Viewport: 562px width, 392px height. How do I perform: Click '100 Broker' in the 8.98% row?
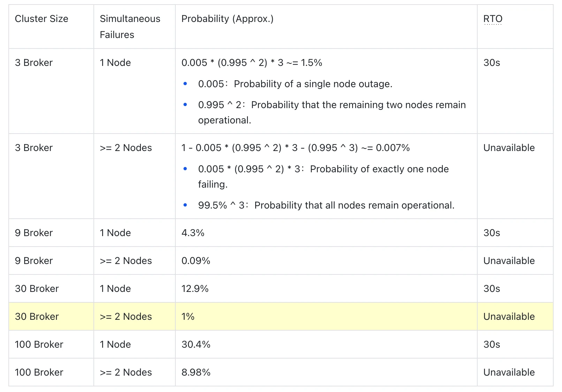pos(39,372)
